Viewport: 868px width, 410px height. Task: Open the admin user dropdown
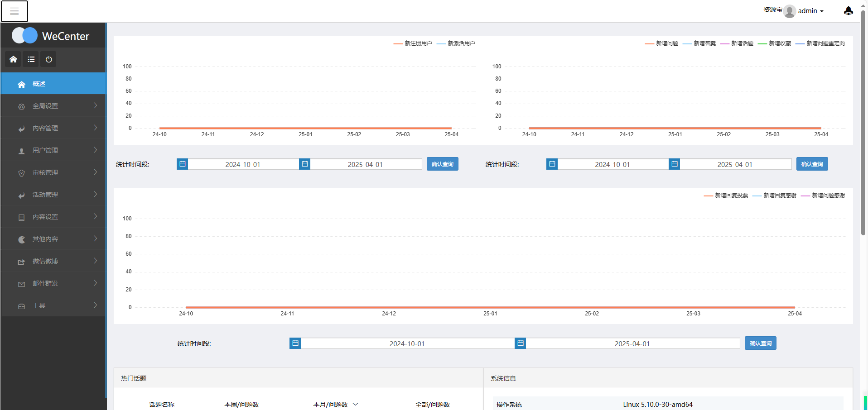(811, 11)
